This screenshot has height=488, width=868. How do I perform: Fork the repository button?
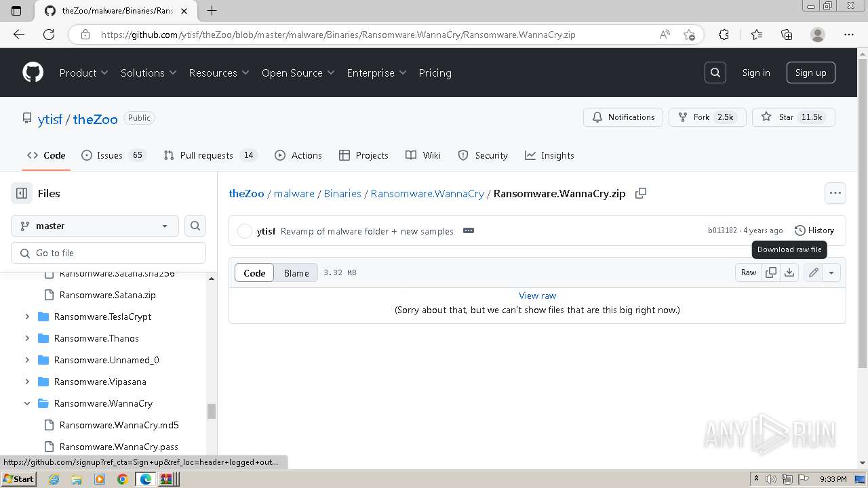707,117
